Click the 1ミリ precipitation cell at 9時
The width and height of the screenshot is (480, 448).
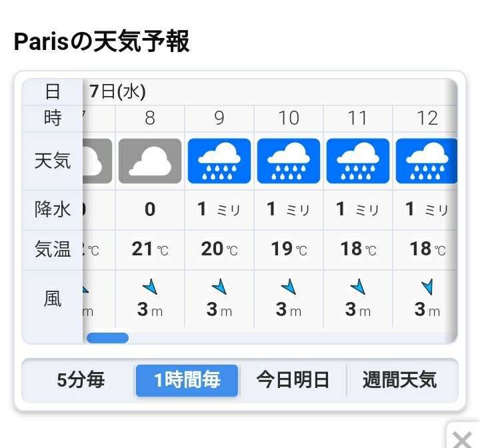pos(219,210)
